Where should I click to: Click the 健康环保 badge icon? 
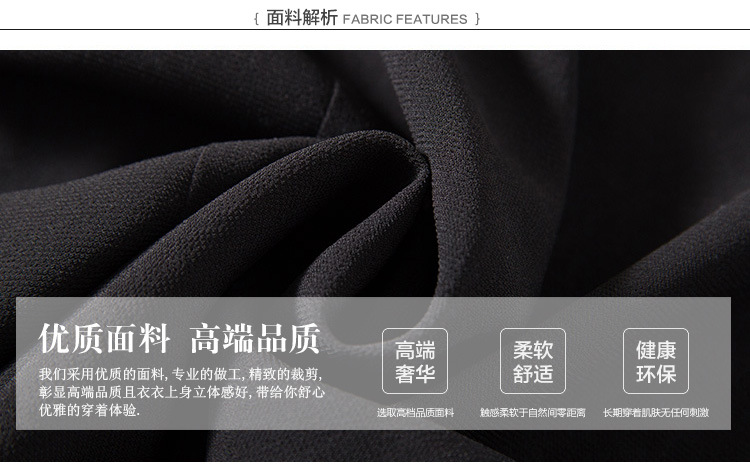click(x=656, y=361)
